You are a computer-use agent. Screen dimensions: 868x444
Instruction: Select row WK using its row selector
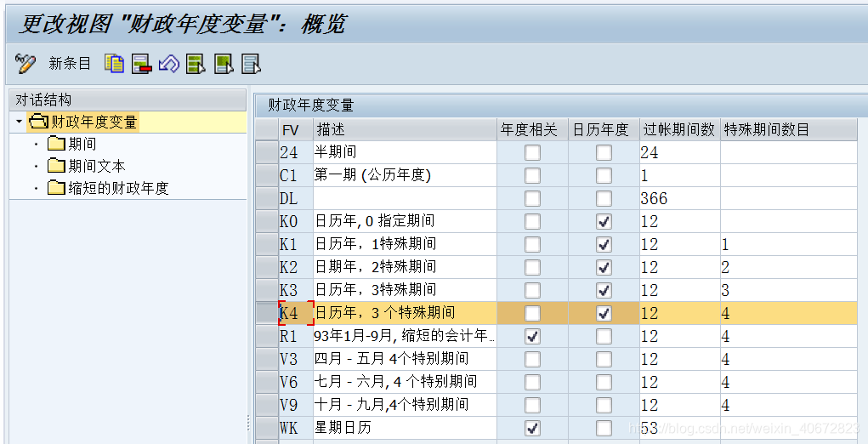267,428
